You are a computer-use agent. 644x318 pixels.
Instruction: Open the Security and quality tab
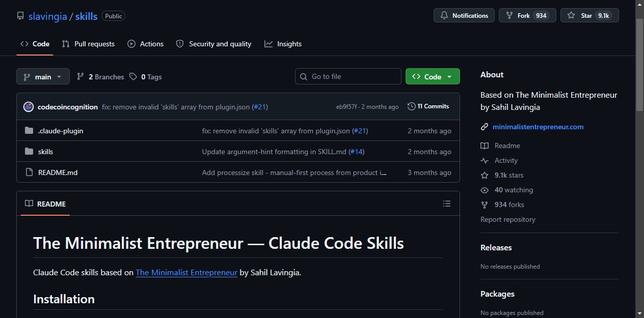[x=213, y=44]
